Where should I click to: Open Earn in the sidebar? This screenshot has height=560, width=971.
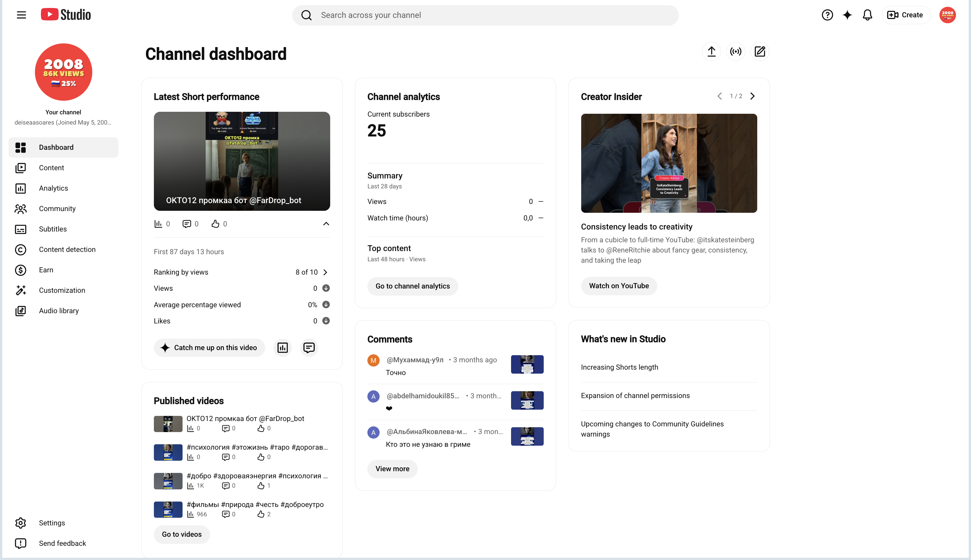(64, 270)
